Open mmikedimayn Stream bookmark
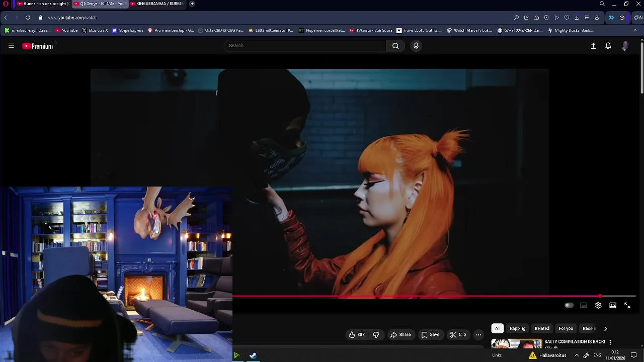The height and width of the screenshot is (362, 644). [x=28, y=30]
